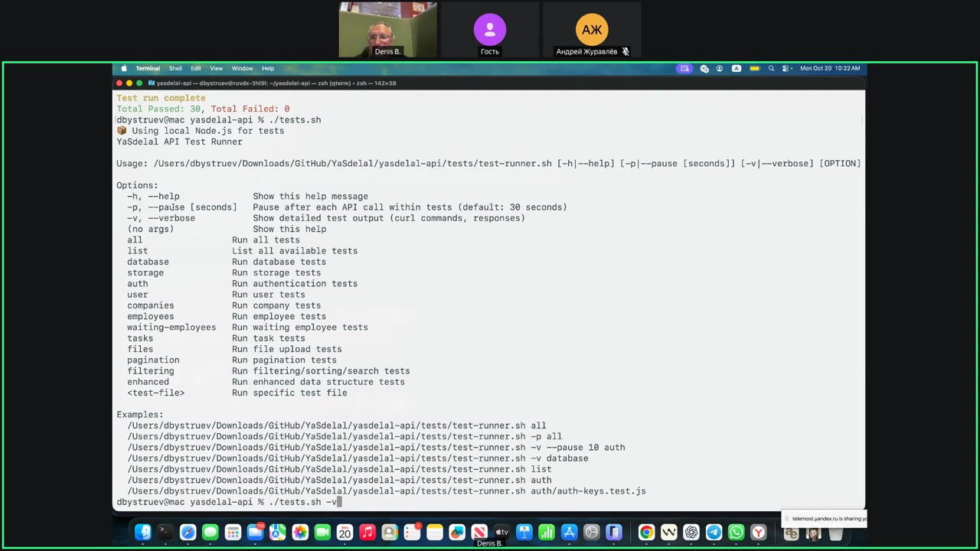Expand the Apple menu
Screen dimensions: 980x551
click(x=124, y=68)
